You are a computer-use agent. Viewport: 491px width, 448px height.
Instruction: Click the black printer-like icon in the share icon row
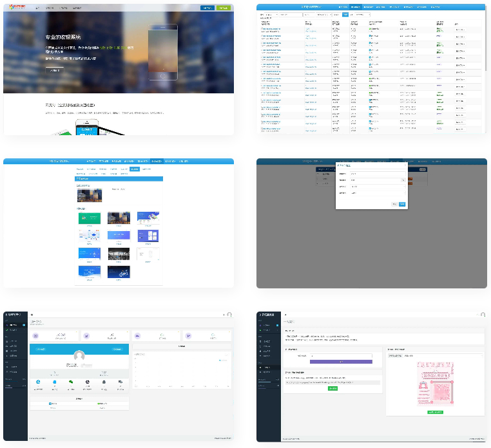[x=103, y=383]
